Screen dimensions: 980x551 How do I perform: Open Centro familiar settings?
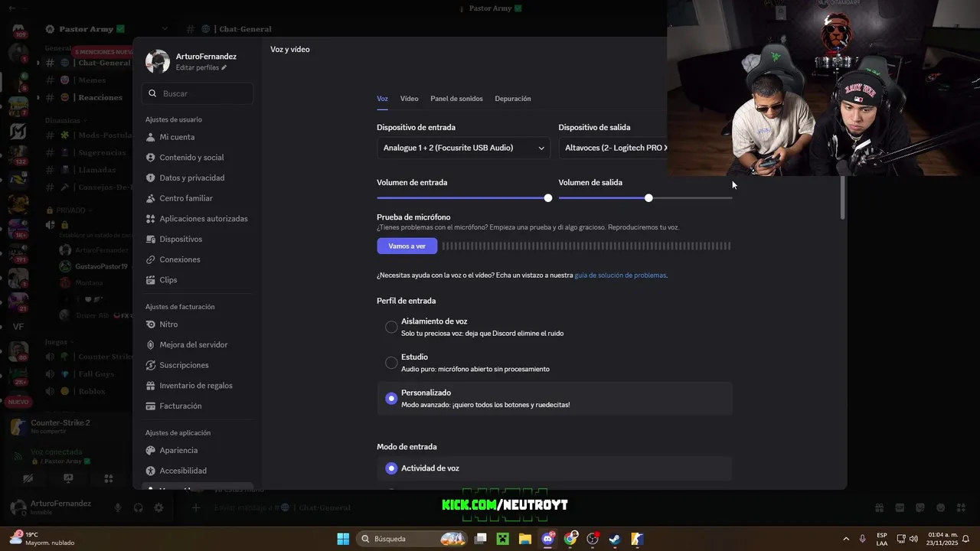pos(197,198)
